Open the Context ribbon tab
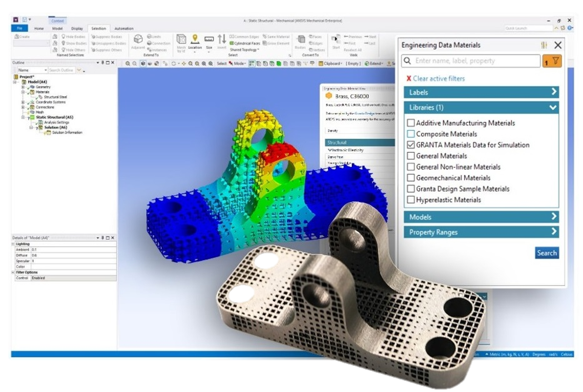The height and width of the screenshot is (392, 583). (57, 21)
